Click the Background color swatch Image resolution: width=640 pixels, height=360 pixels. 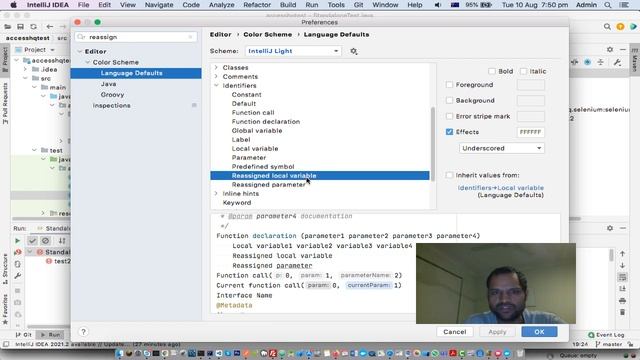530,100
